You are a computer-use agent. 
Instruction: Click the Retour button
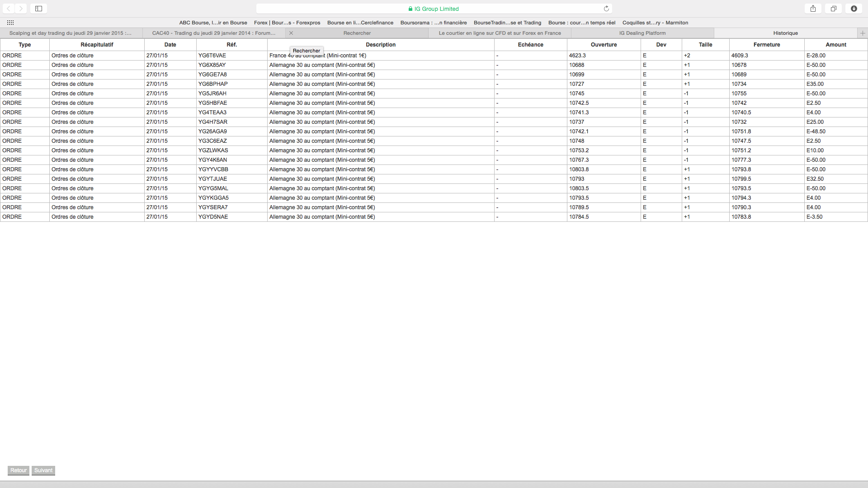(19, 470)
